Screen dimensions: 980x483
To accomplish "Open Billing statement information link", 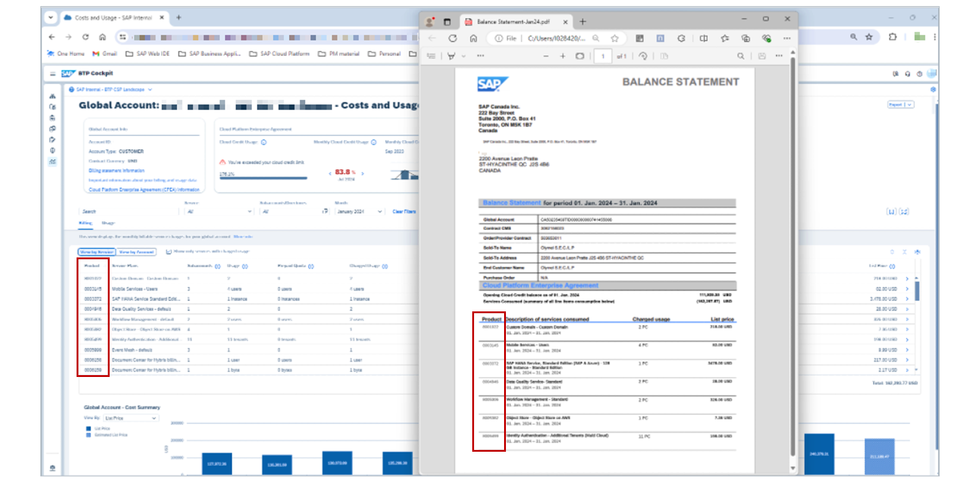I will (x=116, y=170).
